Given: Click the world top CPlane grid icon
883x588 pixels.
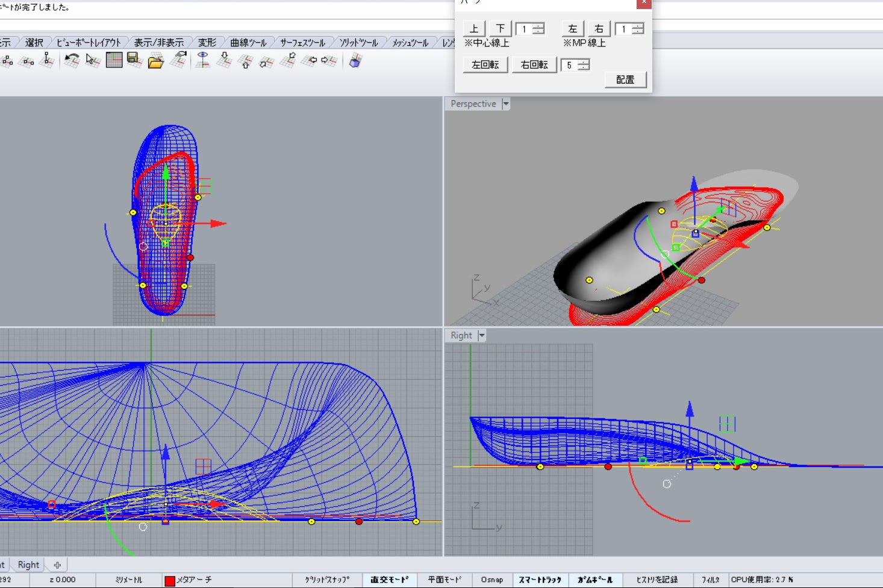Looking at the screenshot, I should pos(114,60).
